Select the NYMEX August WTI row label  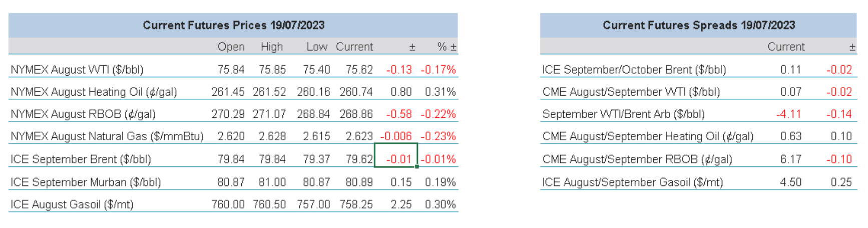coord(77,70)
